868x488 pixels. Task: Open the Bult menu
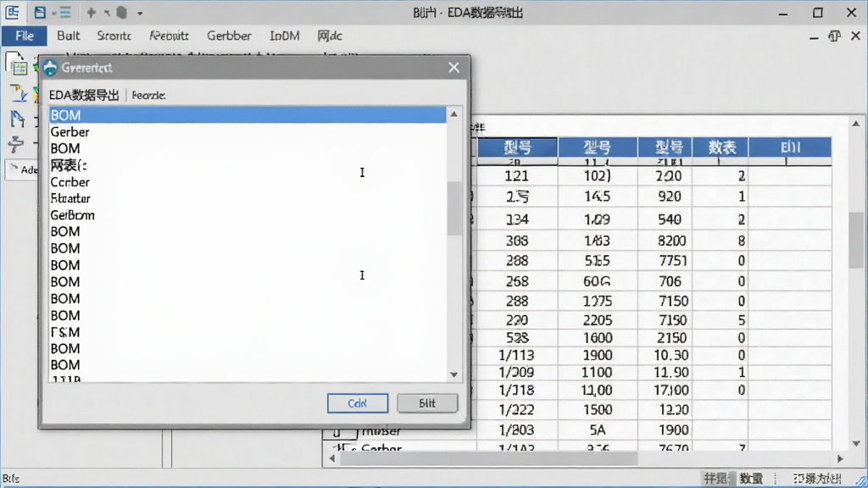(68, 36)
